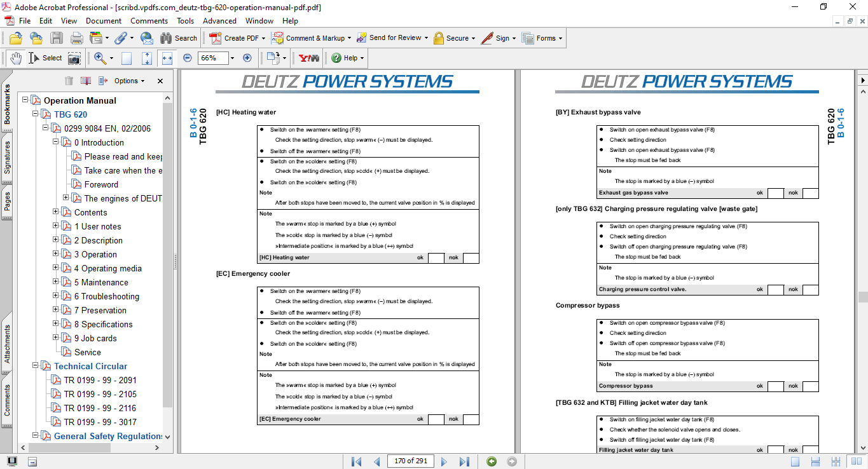Go to the last page using the navigation arrow

point(464,461)
